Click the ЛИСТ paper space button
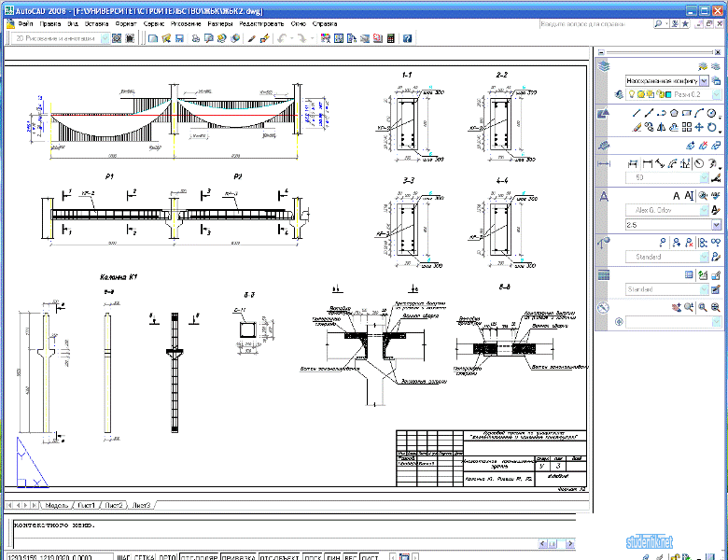 (370, 557)
